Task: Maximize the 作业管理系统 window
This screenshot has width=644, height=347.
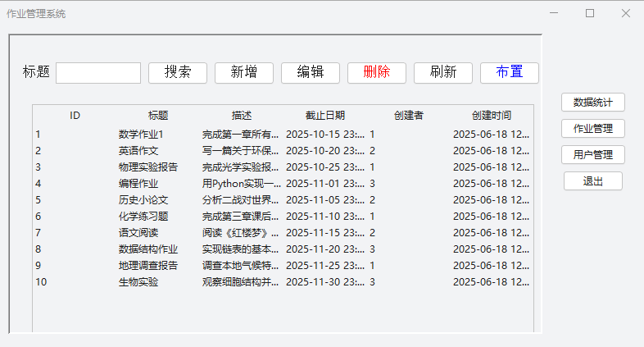Action: (590, 14)
